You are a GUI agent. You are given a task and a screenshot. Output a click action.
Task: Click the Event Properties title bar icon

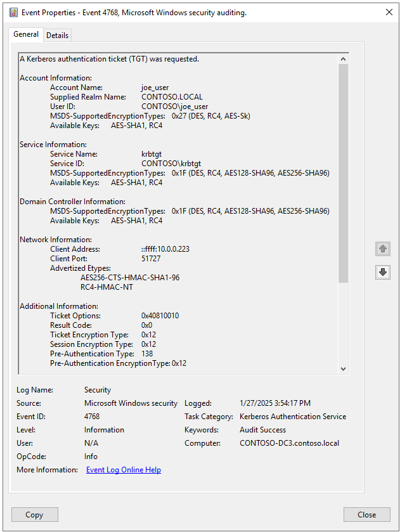[x=13, y=13]
